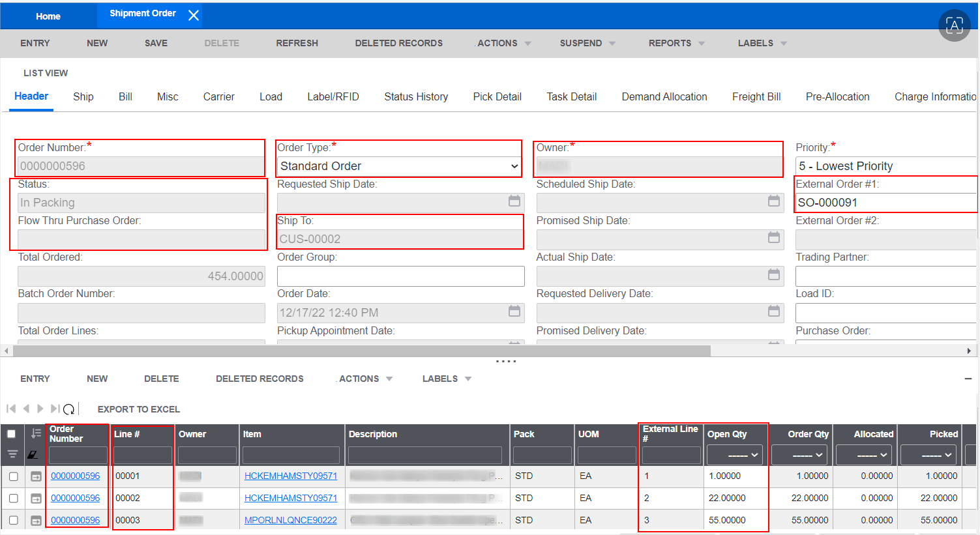
Task: Jump to the last record in the grid
Action: coord(55,409)
